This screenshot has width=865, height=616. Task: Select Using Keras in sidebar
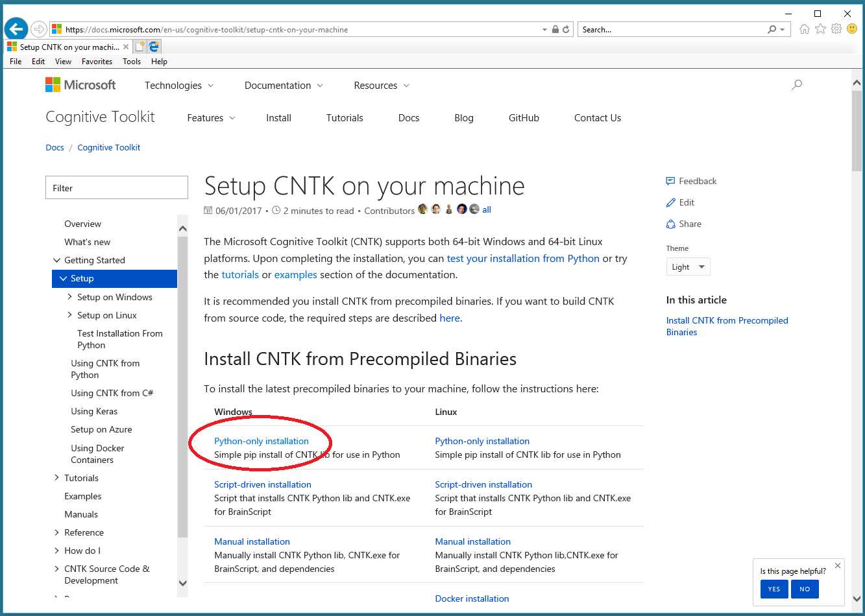click(x=94, y=411)
